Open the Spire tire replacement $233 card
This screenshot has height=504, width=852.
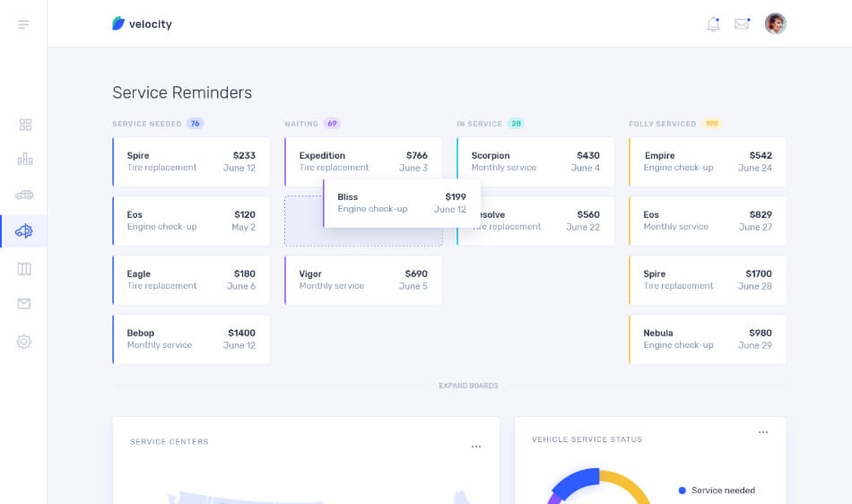(191, 161)
